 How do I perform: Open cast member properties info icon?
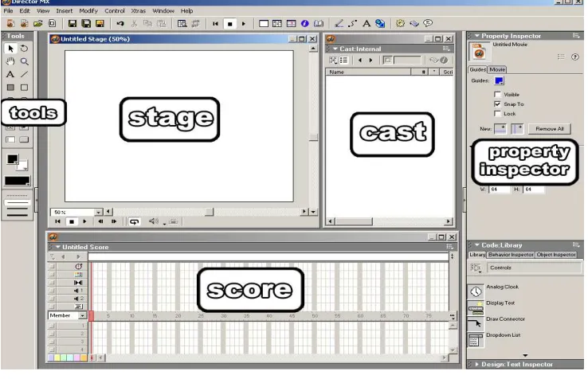[444, 60]
